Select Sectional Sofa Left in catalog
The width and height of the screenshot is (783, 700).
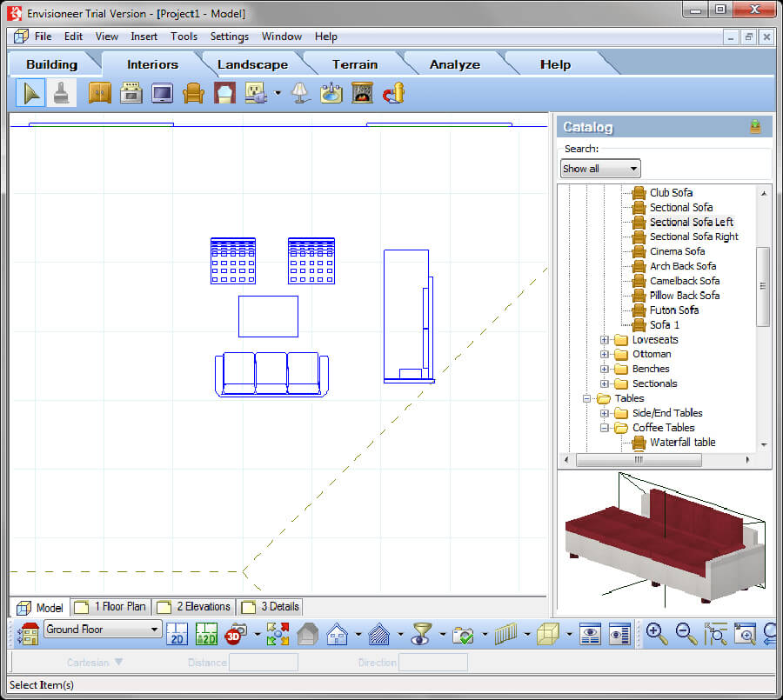tap(692, 223)
